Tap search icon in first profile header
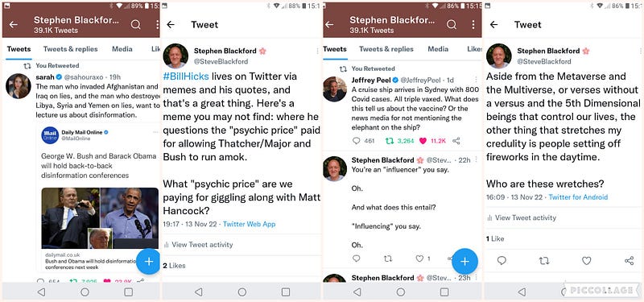The image size is (644, 302). pos(135,25)
